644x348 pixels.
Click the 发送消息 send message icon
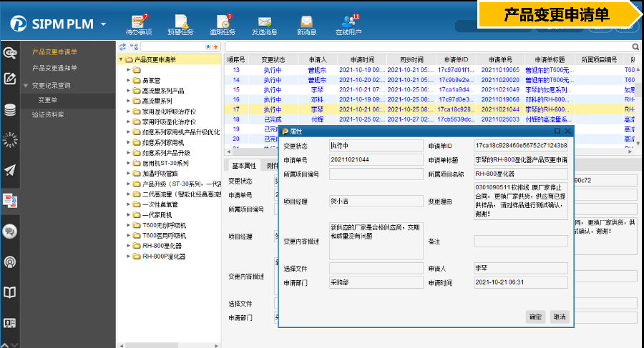pyautogui.click(x=264, y=21)
